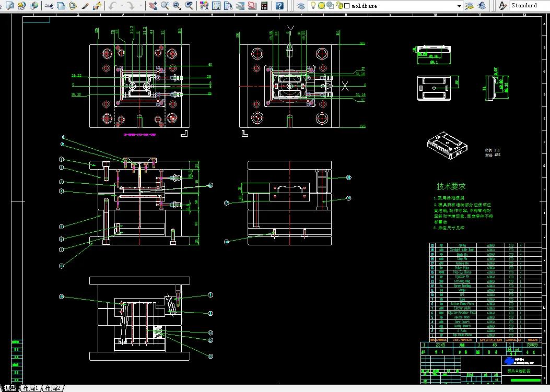
Task: Open the Redo history dropdown arrow
Action: [x=141, y=5]
